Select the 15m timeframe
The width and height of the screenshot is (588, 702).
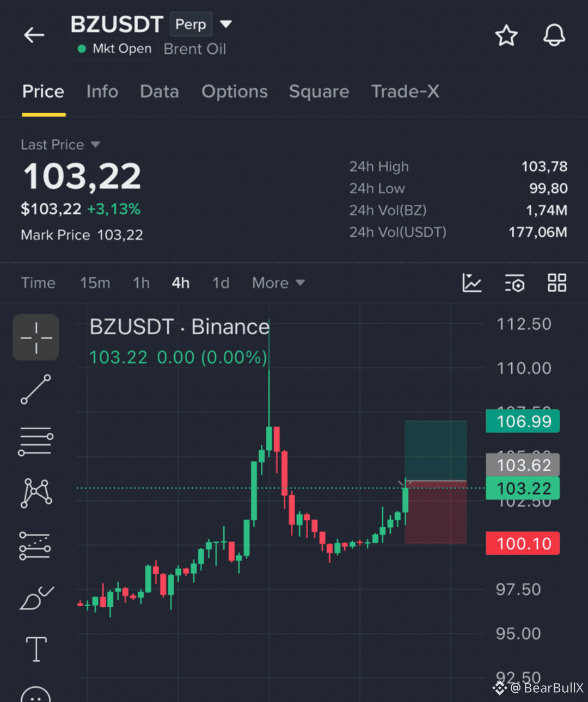pos(95,283)
